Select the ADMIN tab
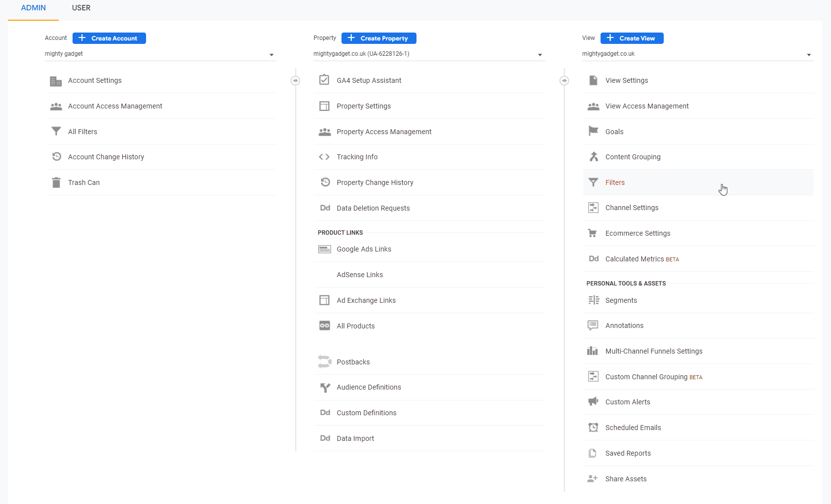The width and height of the screenshot is (831, 504). [x=33, y=8]
